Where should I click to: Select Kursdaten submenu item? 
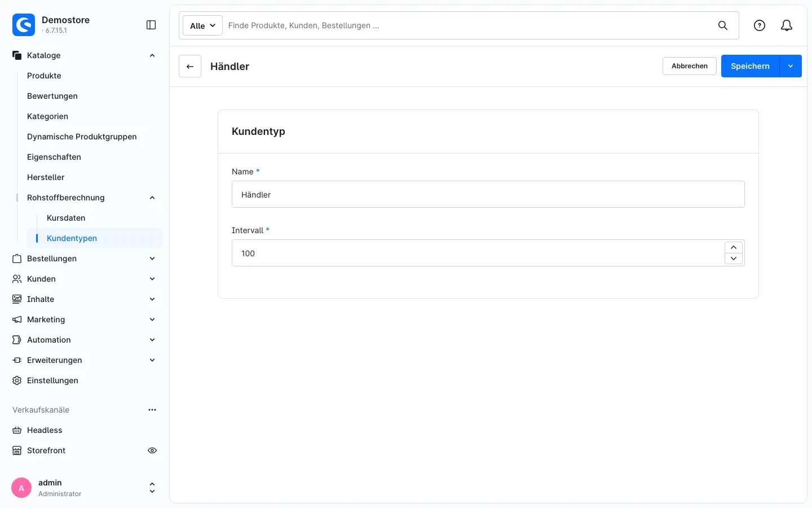pos(66,218)
